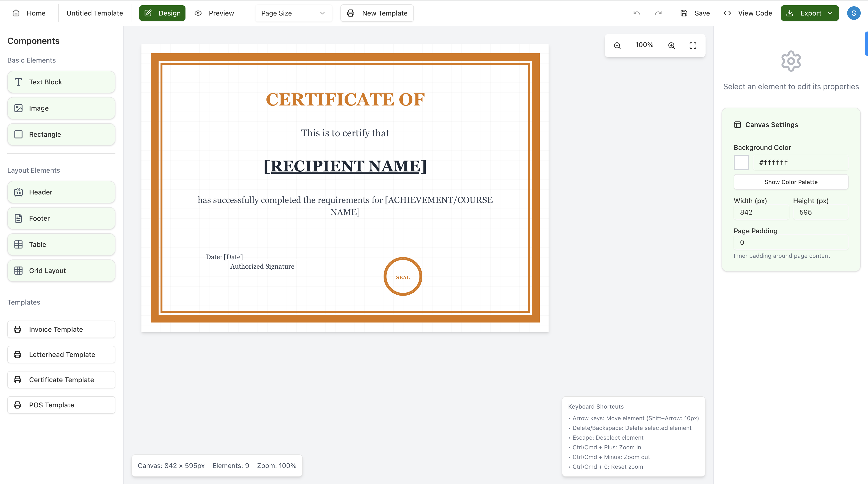Click the Text Block T icon

(x=18, y=82)
